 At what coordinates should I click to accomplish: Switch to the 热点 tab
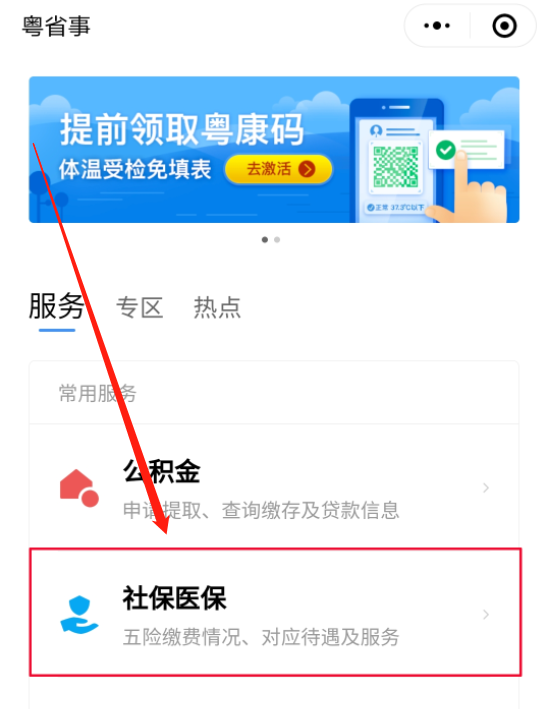click(217, 308)
